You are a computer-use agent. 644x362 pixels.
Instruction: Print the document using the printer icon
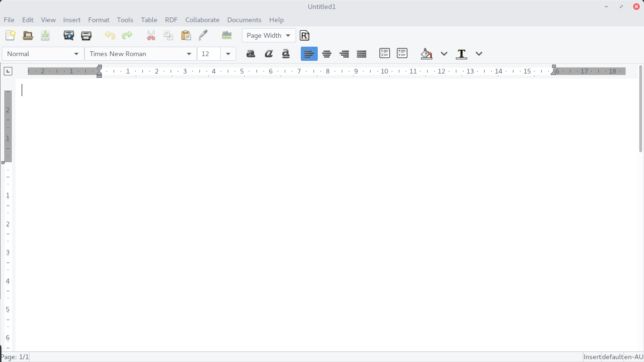pyautogui.click(x=86, y=35)
